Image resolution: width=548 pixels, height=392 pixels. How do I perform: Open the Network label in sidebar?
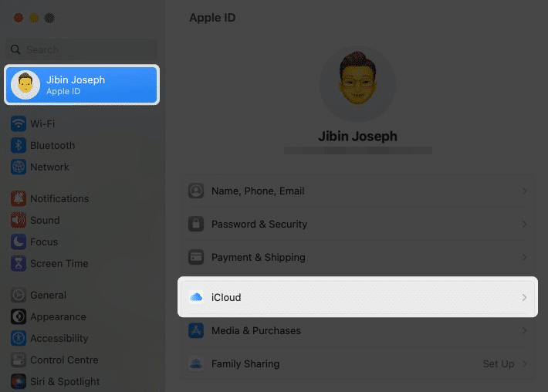49,167
